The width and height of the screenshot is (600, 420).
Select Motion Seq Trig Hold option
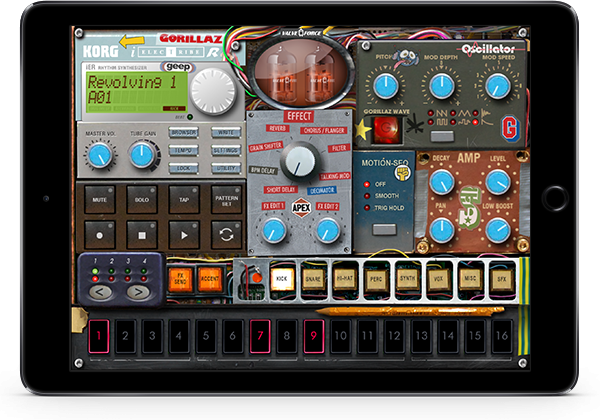(x=384, y=208)
